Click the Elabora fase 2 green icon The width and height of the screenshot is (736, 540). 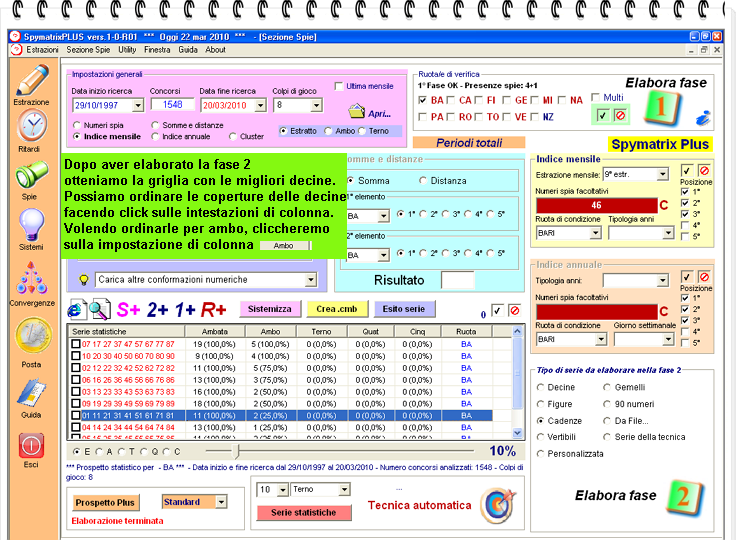point(684,497)
